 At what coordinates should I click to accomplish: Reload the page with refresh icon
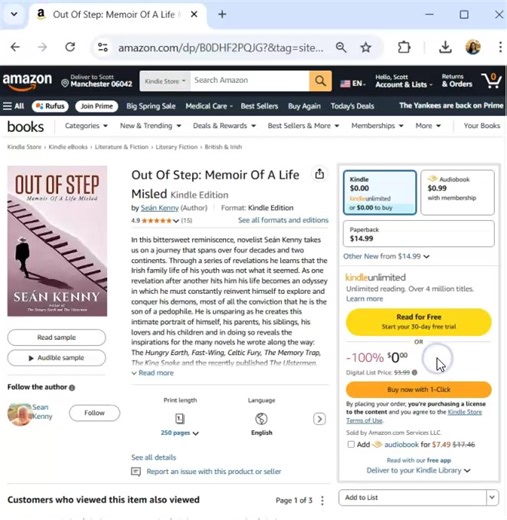(x=70, y=47)
